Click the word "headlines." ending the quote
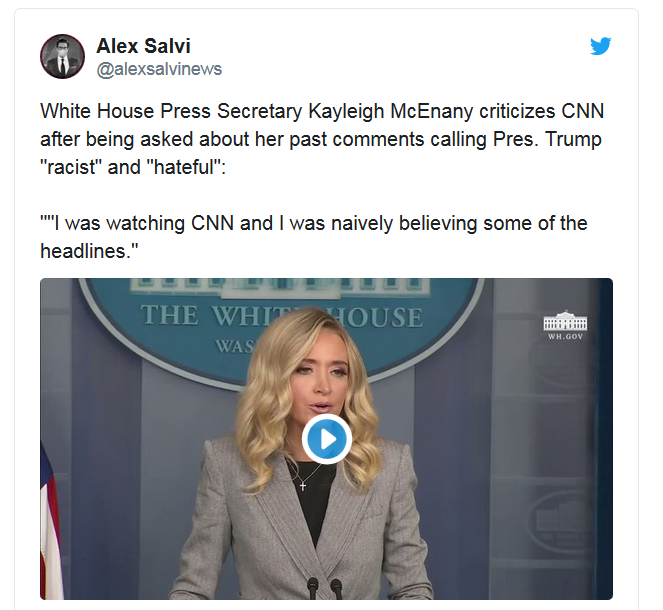The image size is (663, 610). [x=89, y=251]
